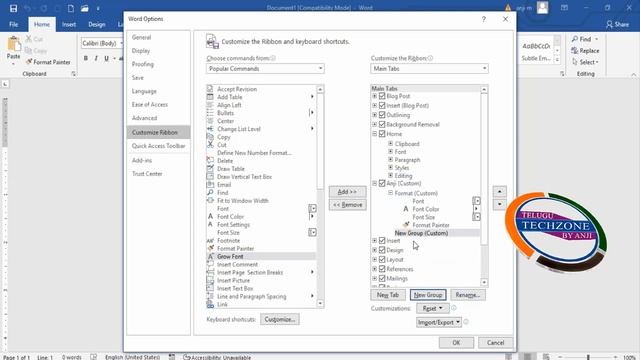This screenshot has height=360, width=640.
Task: Click the Add >> button
Action: 347,192
